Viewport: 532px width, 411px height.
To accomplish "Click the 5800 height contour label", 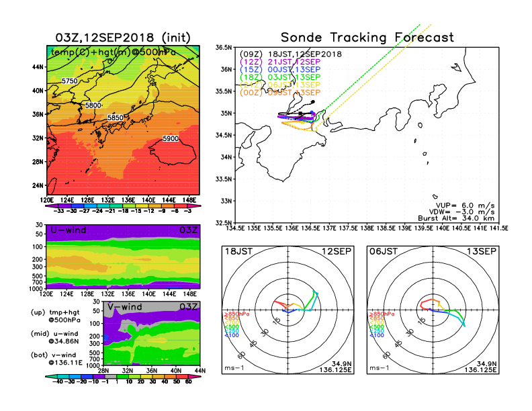I will point(93,105).
